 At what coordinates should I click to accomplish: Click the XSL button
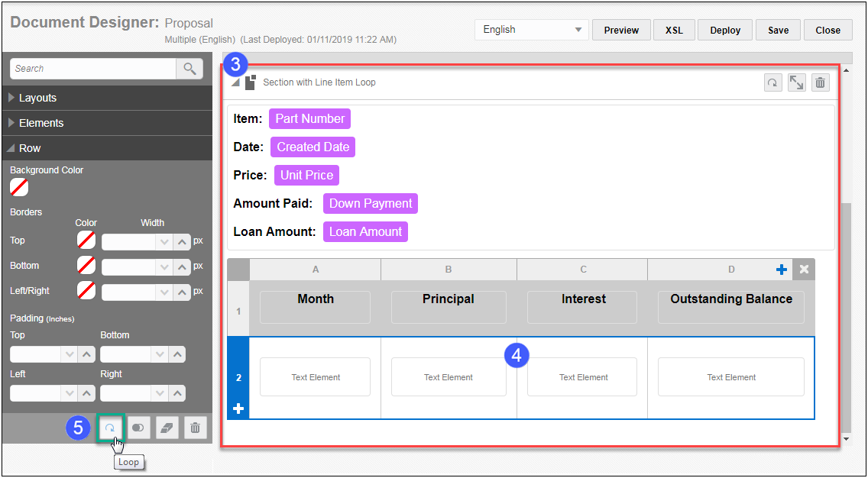(674, 31)
